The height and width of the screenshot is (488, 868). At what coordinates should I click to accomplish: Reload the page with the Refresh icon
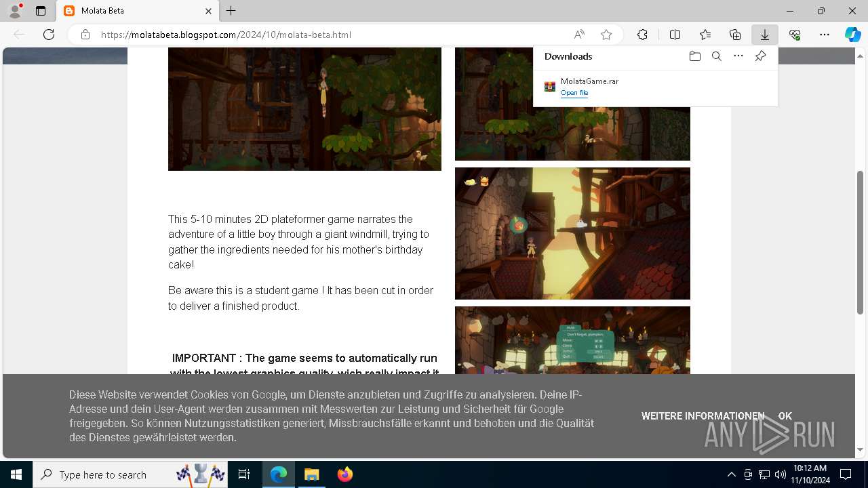tap(49, 35)
